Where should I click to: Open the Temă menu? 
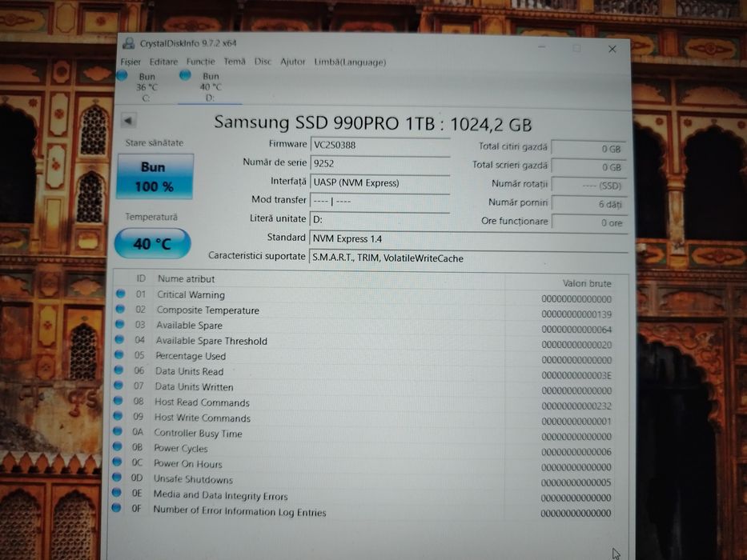(x=235, y=62)
